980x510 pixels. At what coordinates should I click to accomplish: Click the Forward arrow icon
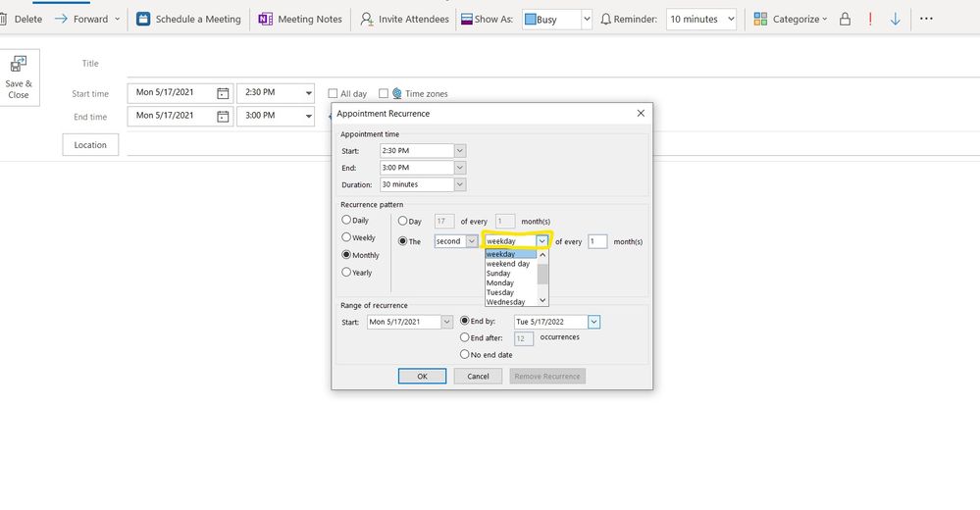pyautogui.click(x=61, y=19)
